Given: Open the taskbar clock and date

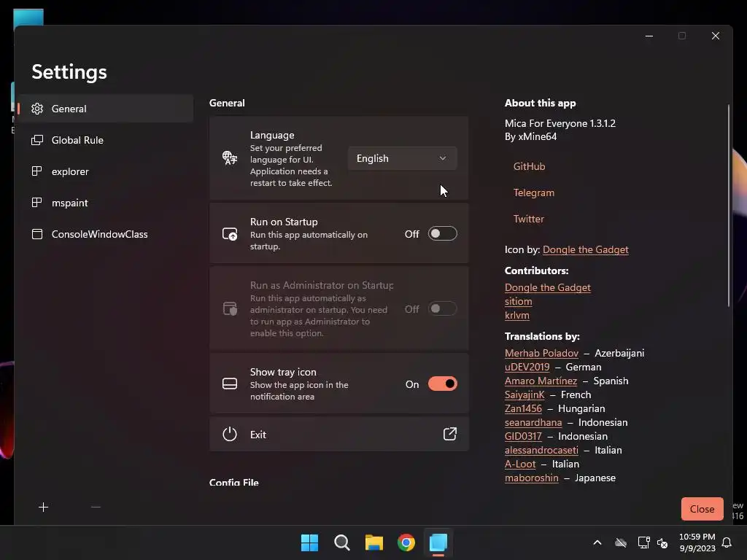Looking at the screenshot, I should click(x=697, y=542).
